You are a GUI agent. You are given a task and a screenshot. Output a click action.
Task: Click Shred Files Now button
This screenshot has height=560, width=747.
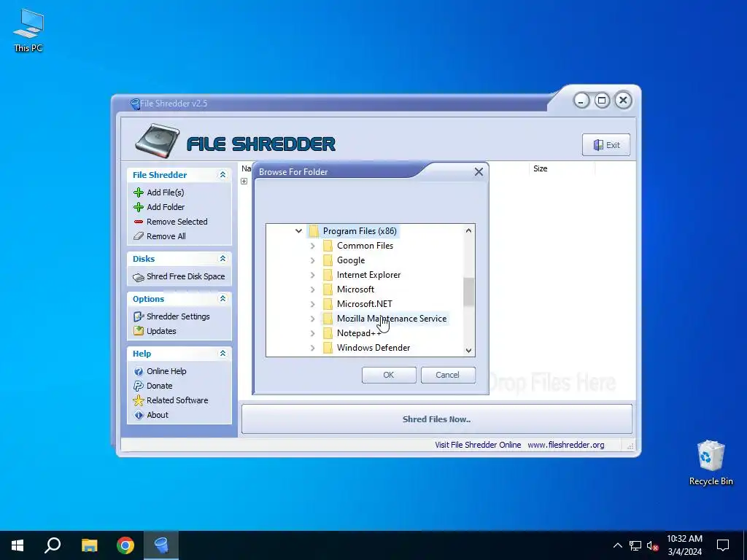(436, 419)
